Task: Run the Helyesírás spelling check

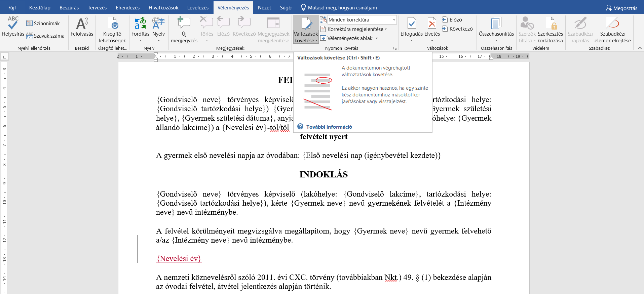Action: pos(13,27)
